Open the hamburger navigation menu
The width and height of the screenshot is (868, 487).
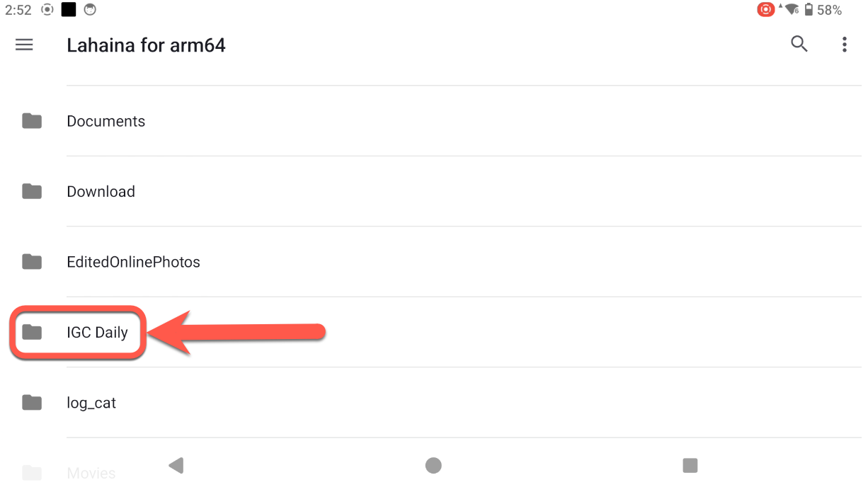pos(24,45)
